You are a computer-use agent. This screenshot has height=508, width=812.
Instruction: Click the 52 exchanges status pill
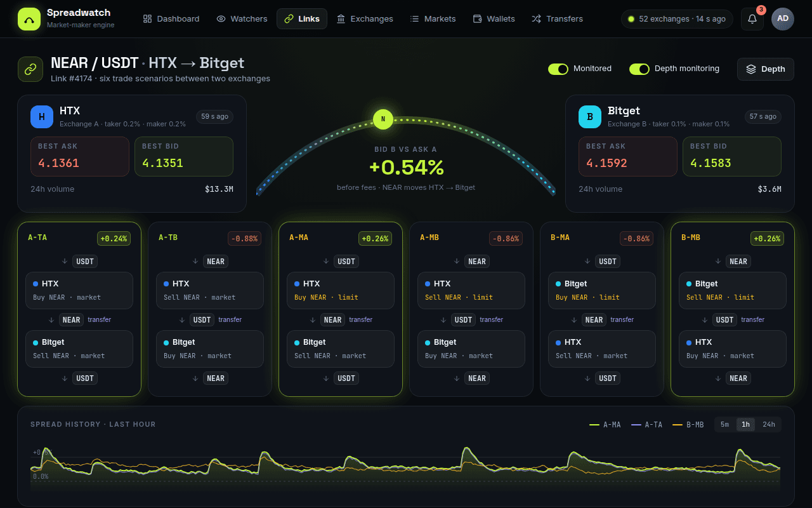(677, 19)
